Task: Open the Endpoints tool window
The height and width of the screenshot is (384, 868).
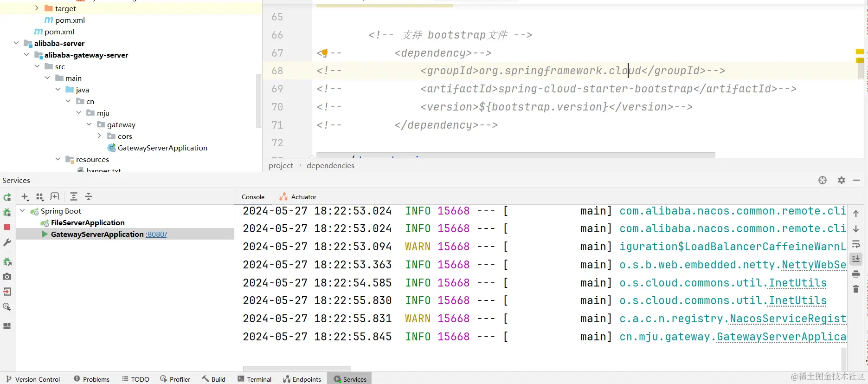Action: (x=302, y=379)
